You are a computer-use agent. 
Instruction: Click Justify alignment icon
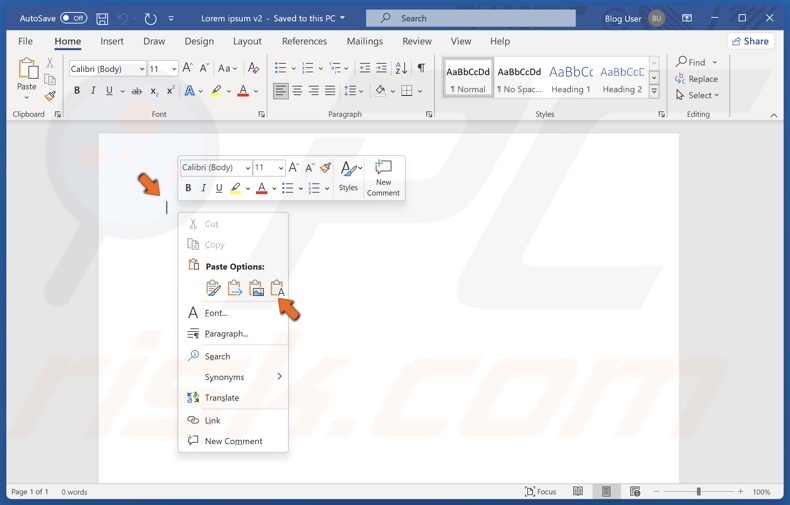[x=330, y=91]
